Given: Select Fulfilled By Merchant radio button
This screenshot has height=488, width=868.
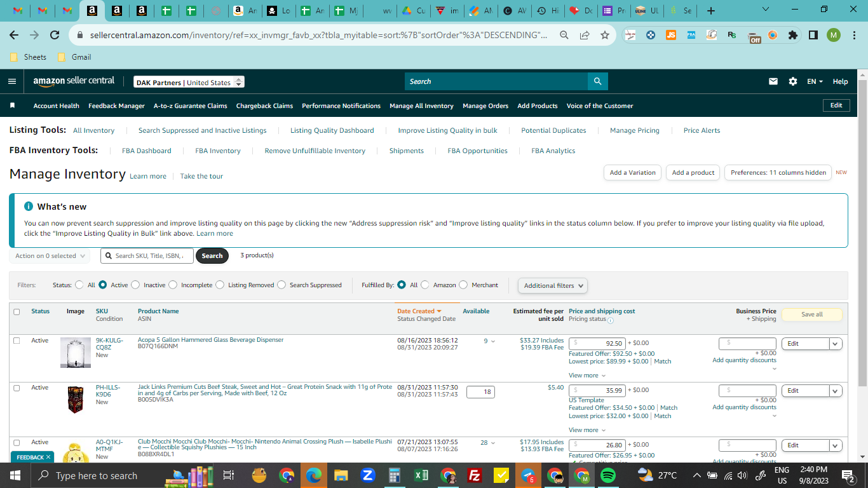Looking at the screenshot, I should coord(463,285).
